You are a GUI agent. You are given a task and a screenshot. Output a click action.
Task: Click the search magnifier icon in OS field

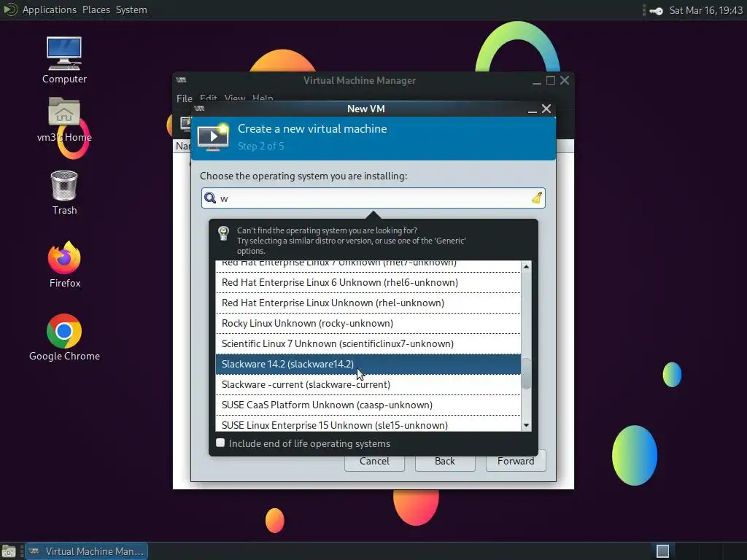pyautogui.click(x=210, y=198)
